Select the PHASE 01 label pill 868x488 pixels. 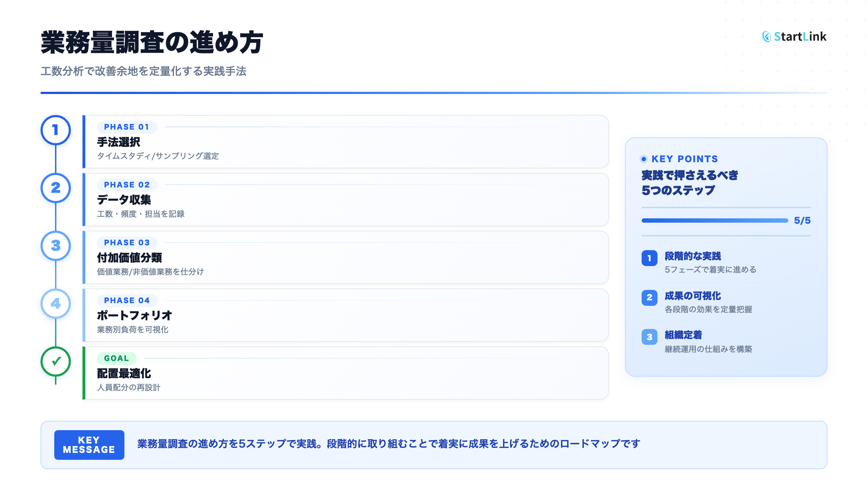(x=127, y=127)
